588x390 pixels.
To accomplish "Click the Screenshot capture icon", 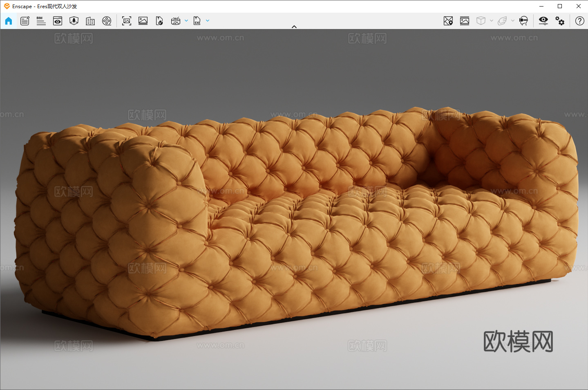I will click(127, 21).
